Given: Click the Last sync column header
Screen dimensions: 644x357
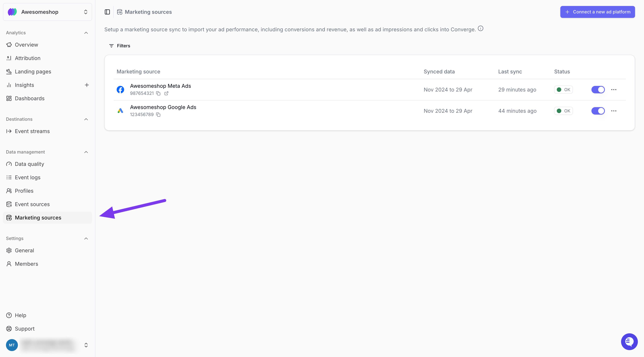Looking at the screenshot, I should click(510, 72).
